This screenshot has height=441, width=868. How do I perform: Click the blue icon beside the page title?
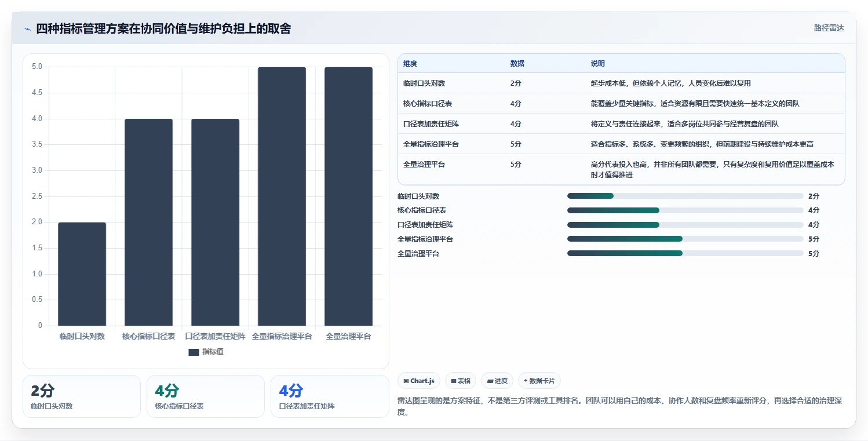pyautogui.click(x=27, y=29)
